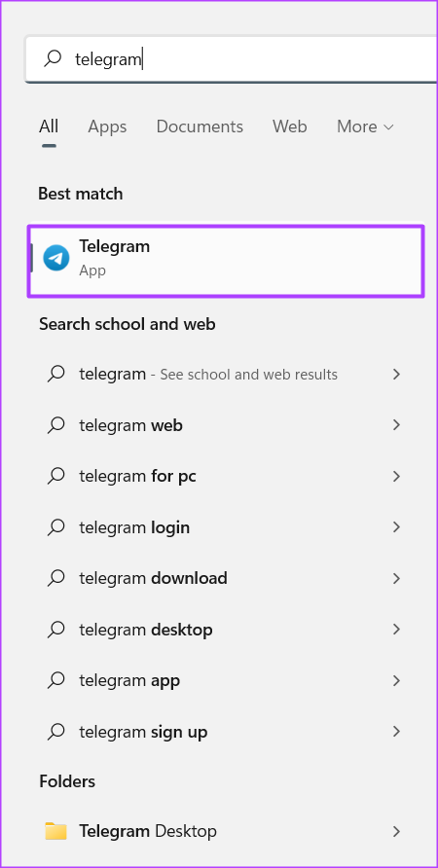438x868 pixels.
Task: Select the All filter tab
Action: click(49, 127)
